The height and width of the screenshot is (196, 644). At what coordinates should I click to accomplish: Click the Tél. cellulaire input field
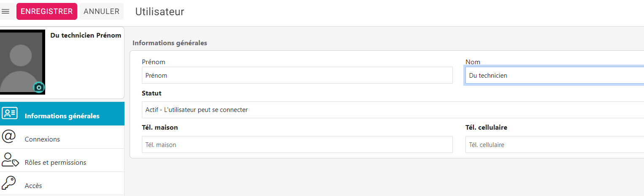tap(555, 144)
